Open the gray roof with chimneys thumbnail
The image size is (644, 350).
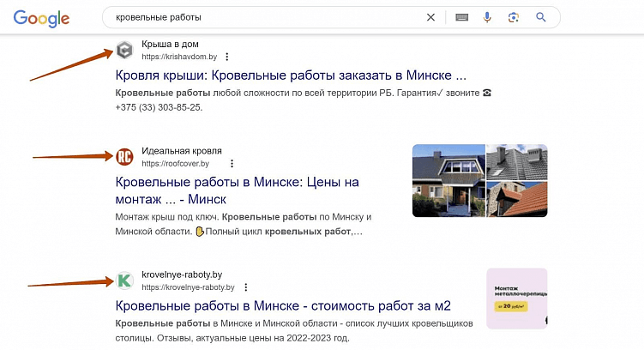point(517,162)
